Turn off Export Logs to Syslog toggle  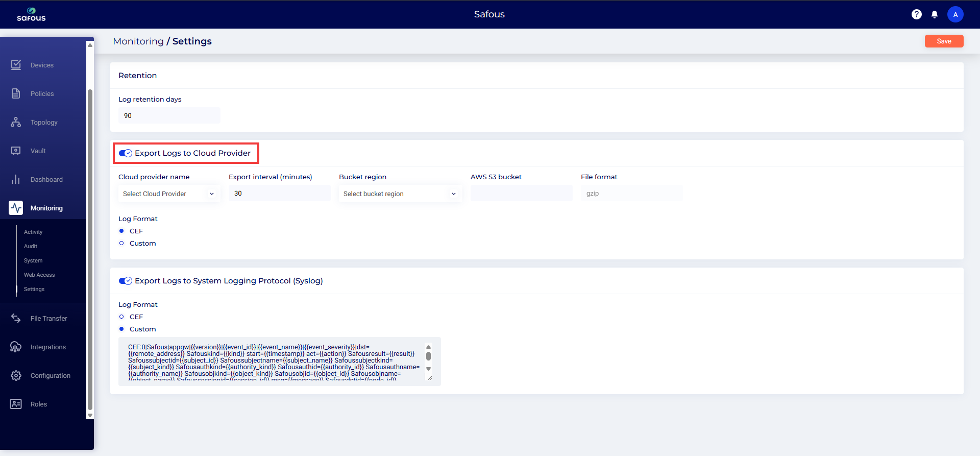(x=125, y=281)
